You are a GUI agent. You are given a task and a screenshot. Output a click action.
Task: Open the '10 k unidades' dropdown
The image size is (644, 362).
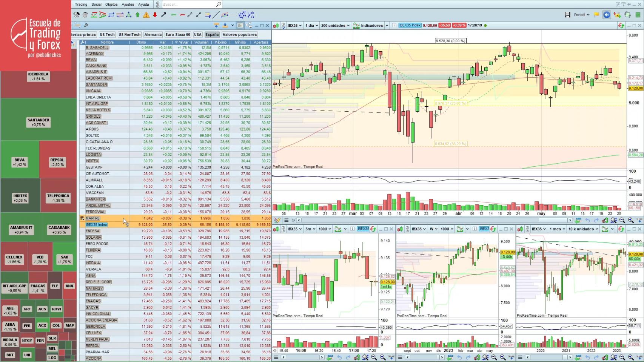[583, 229]
